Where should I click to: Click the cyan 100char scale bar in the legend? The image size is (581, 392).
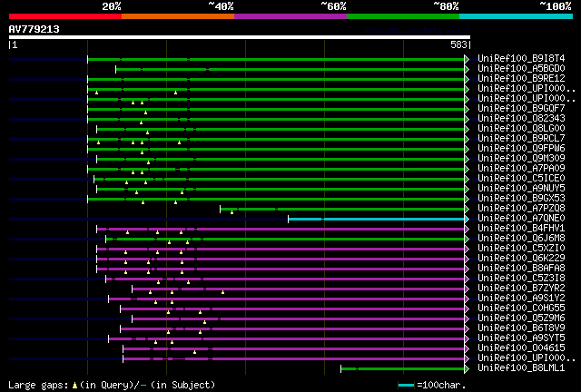(406, 386)
